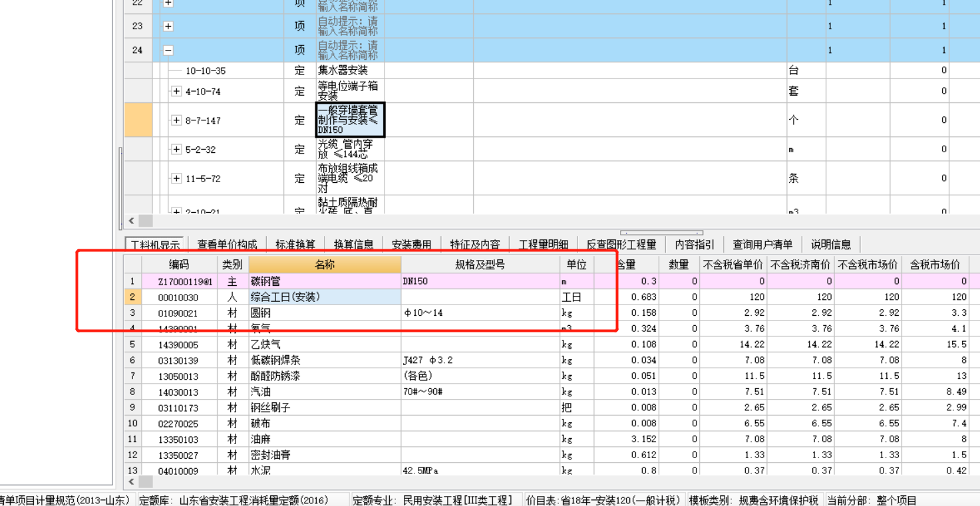Screen dimensions: 980x506
Task: Select the 油麻 name cell
Action: [x=325, y=440]
